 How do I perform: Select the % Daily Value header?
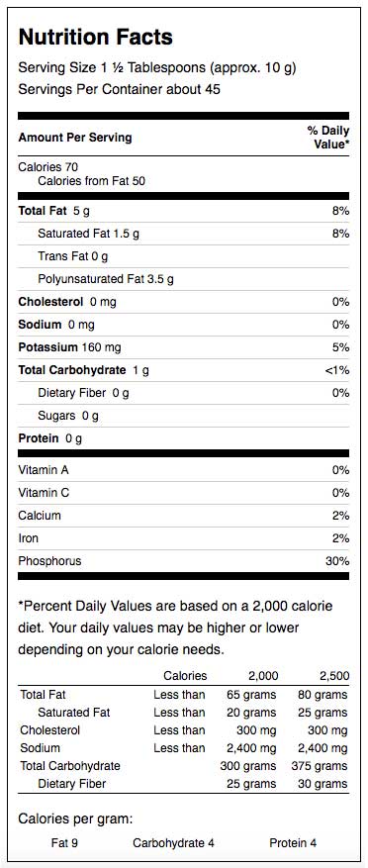pyautogui.click(x=328, y=138)
